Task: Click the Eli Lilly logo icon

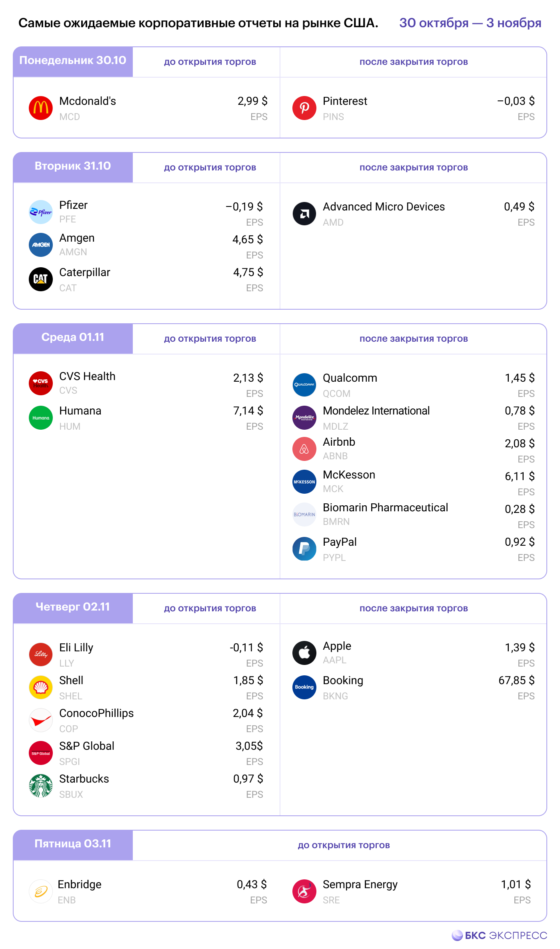Action: (41, 655)
